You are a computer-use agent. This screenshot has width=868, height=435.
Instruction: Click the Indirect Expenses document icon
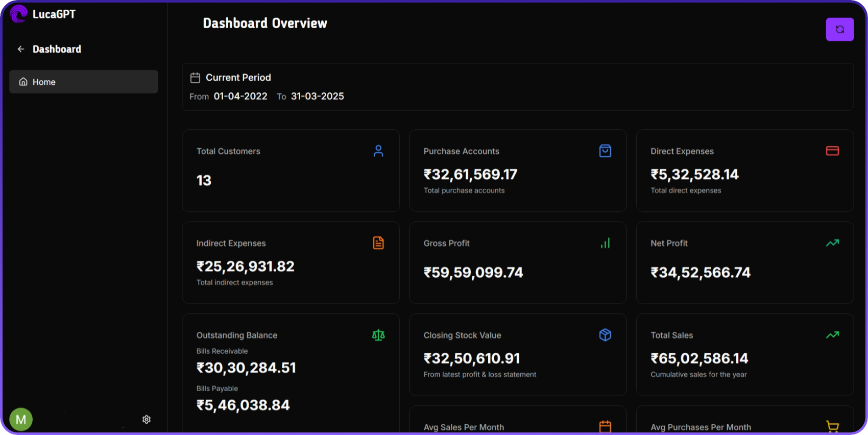coord(378,243)
